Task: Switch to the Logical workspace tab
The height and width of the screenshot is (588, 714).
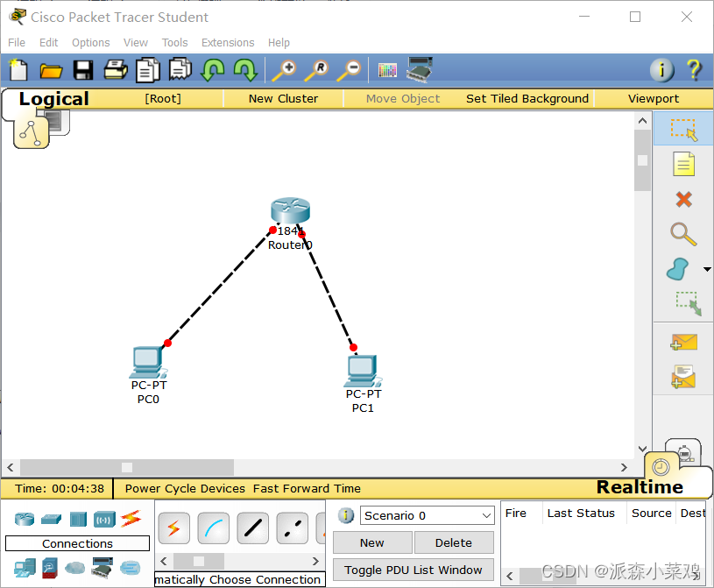Action: (53, 99)
